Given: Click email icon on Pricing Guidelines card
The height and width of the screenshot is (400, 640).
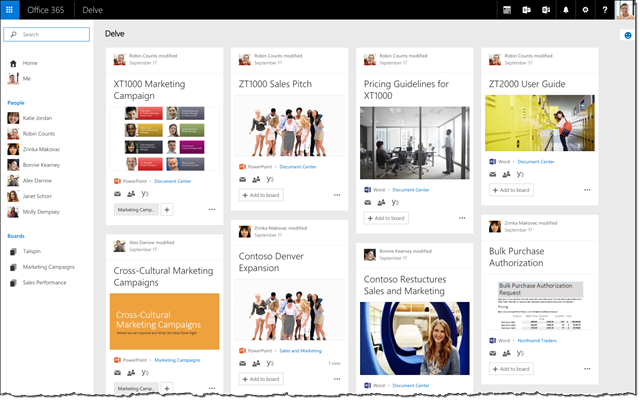Looking at the screenshot, I should [x=367, y=202].
